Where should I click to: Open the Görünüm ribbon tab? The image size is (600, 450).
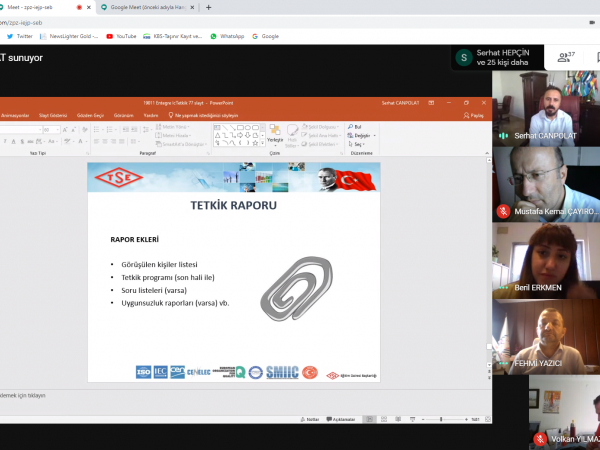[x=124, y=115]
